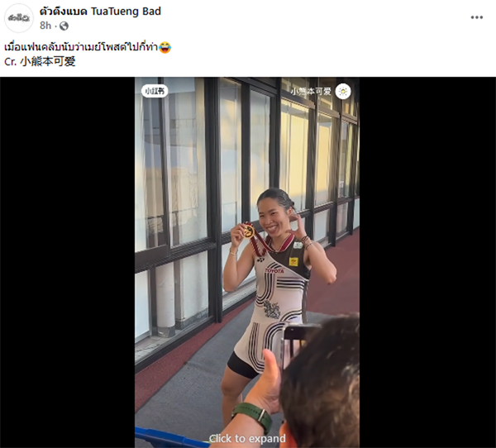Click the TuaTueng Bad page avatar
Screen dimensions: 496x448
click(x=19, y=18)
